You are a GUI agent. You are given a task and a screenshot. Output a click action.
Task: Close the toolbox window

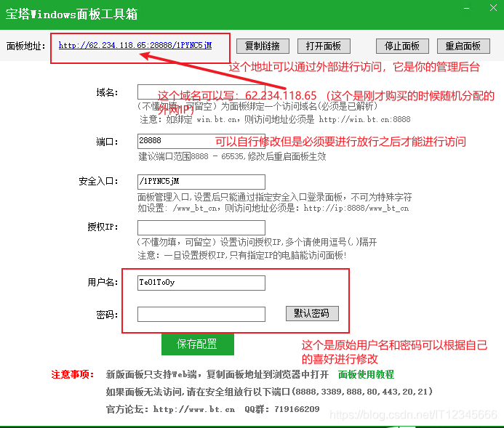(x=493, y=8)
